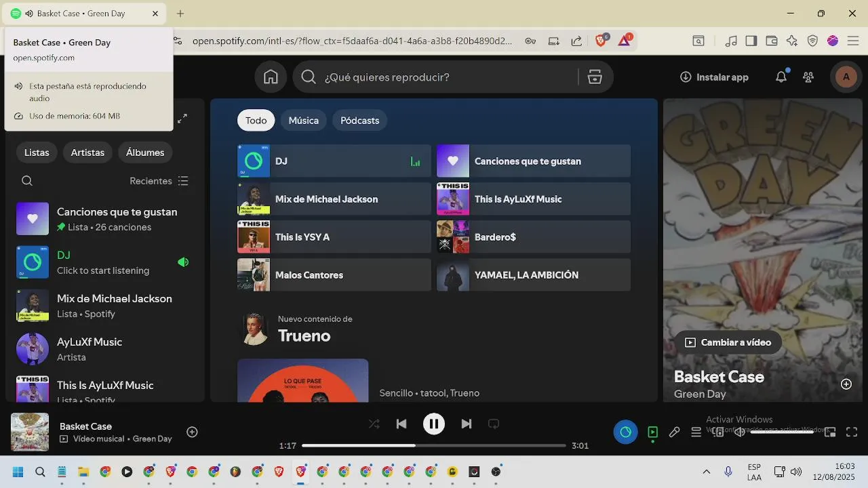Open connect to a device icon

717,432
